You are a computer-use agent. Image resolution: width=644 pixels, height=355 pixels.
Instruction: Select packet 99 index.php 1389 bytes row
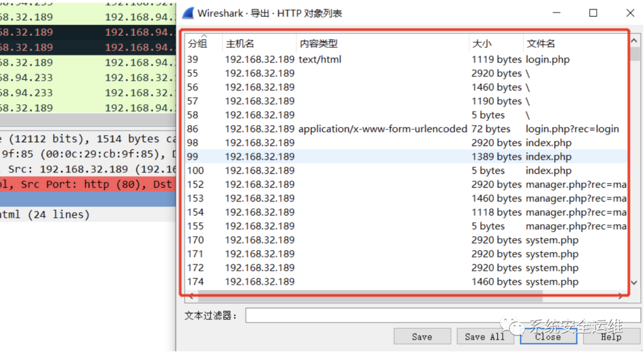coord(406,157)
